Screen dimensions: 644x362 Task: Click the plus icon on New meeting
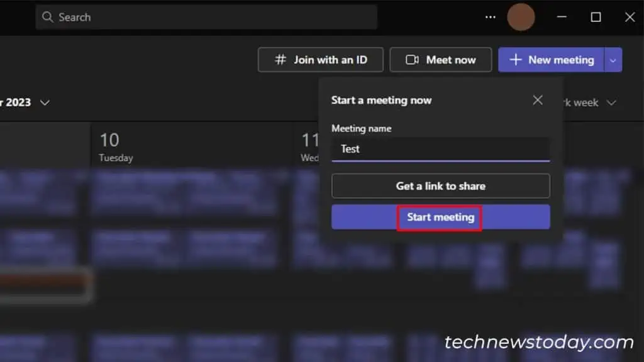click(x=517, y=60)
